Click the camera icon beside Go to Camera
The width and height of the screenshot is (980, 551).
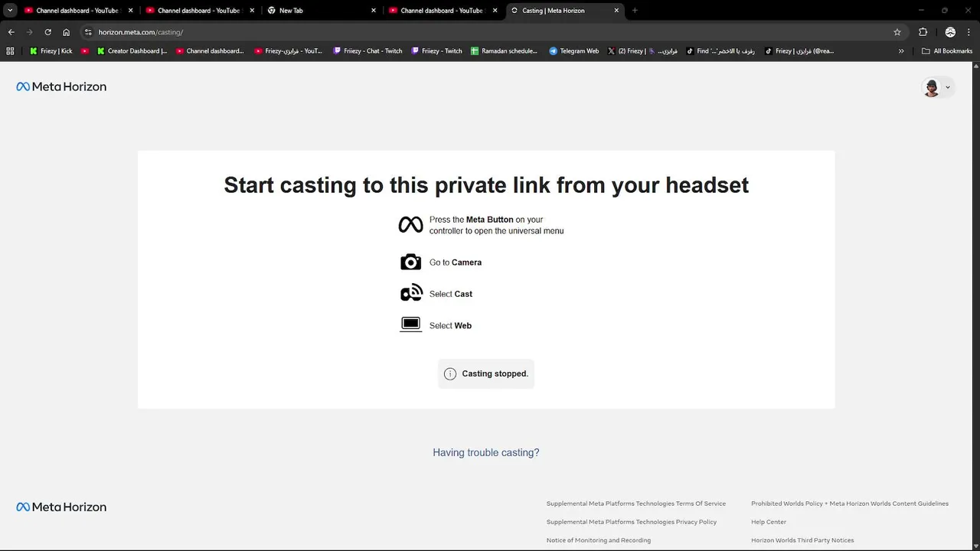click(411, 262)
